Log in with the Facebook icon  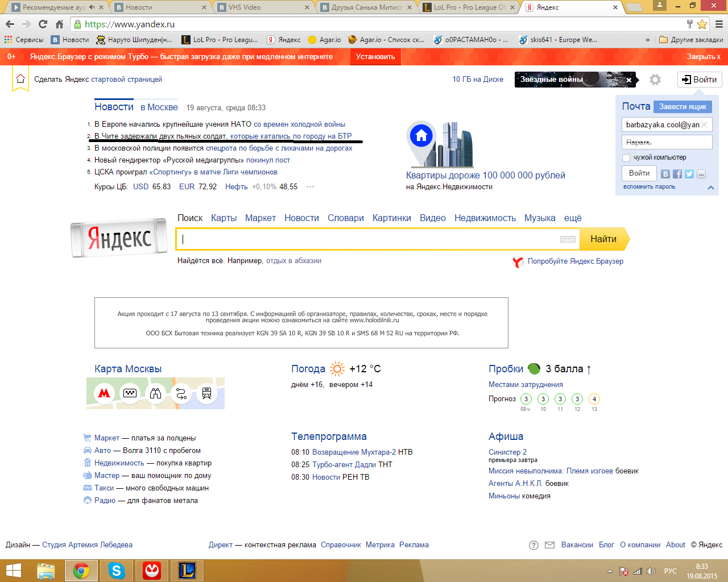(x=677, y=174)
